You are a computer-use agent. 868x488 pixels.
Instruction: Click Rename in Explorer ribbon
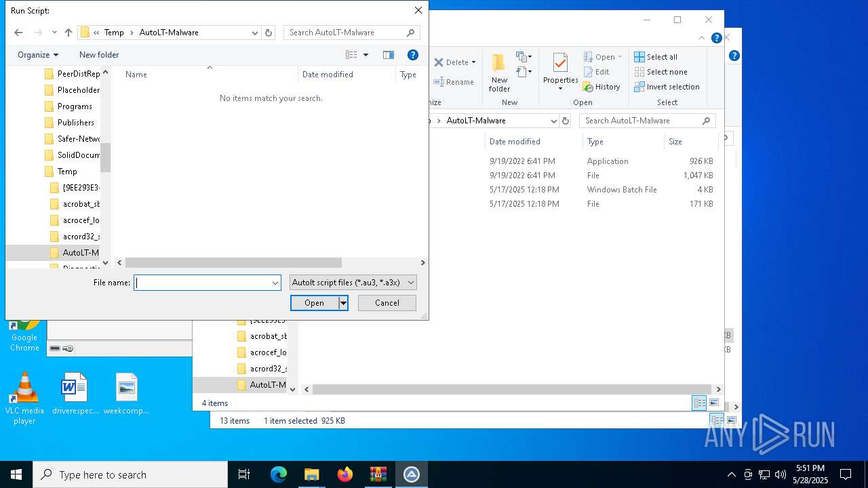point(454,82)
